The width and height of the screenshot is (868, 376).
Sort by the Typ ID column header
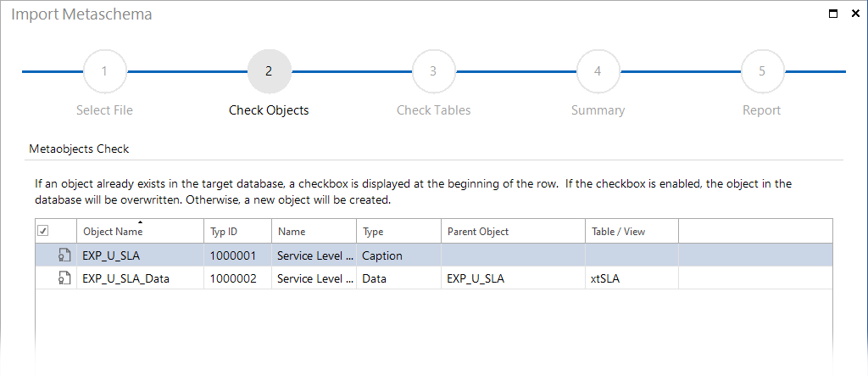tap(237, 231)
